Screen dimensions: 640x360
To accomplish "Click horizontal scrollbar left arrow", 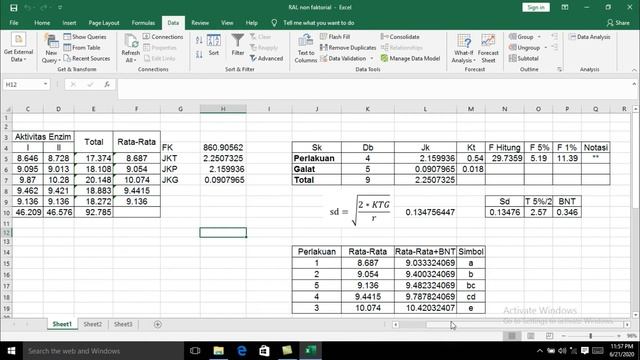I will pyautogui.click(x=396, y=324).
